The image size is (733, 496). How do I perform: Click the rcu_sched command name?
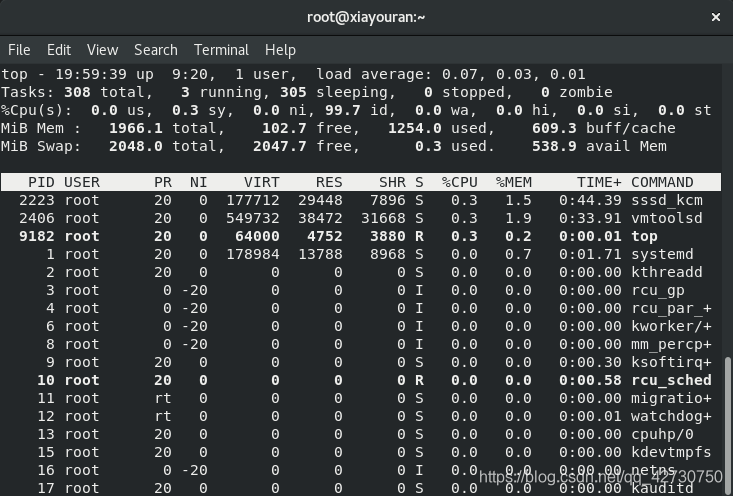[671, 380]
